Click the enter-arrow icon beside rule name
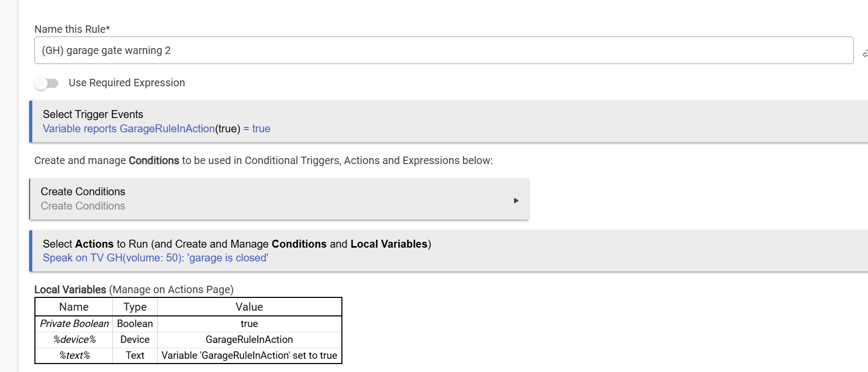This screenshot has width=868, height=372. click(x=865, y=53)
